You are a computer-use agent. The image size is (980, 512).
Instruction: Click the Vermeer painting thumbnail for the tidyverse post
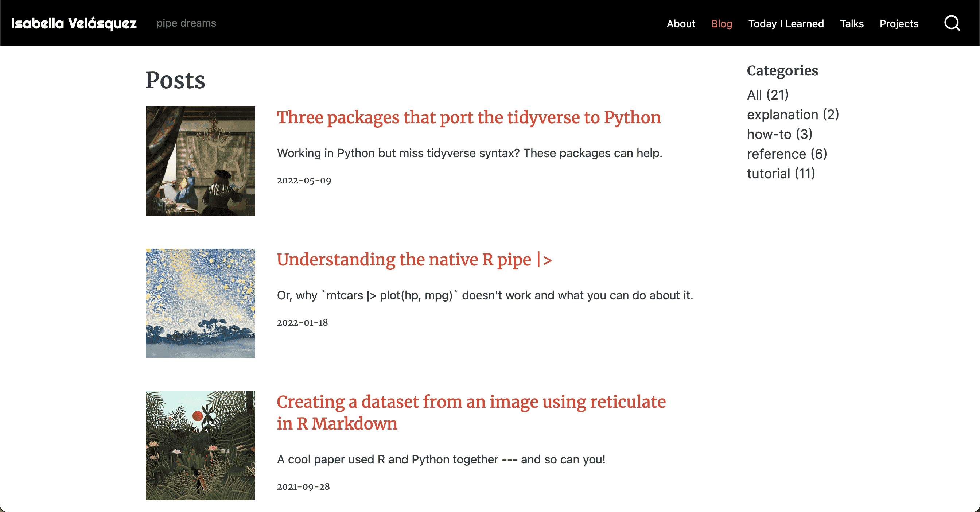coord(201,161)
